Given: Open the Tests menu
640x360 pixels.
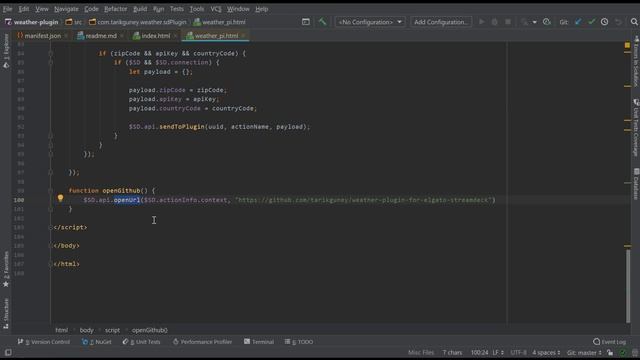Looking at the screenshot, I should tap(176, 9).
